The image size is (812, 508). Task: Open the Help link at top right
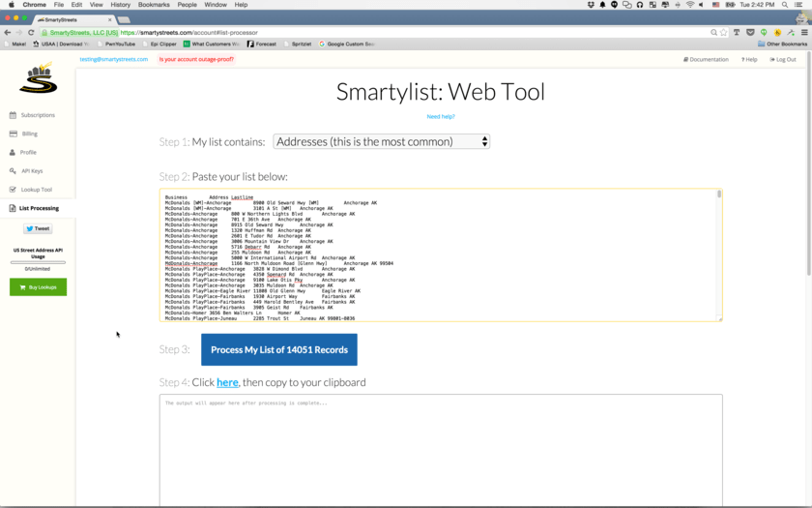(749, 60)
